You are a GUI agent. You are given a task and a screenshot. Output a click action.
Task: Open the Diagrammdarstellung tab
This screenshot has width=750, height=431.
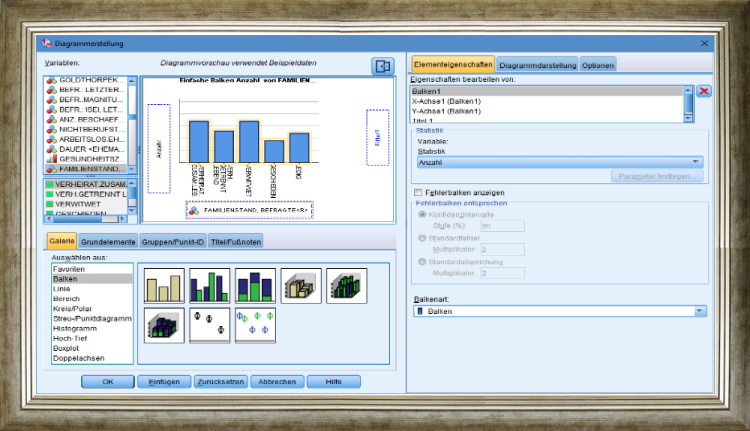[x=538, y=65]
